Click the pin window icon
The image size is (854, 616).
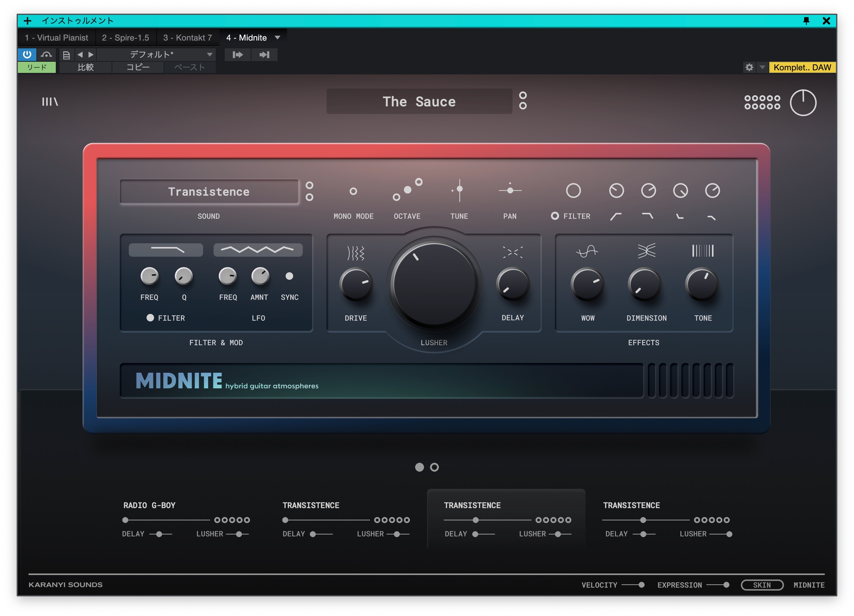click(x=806, y=21)
